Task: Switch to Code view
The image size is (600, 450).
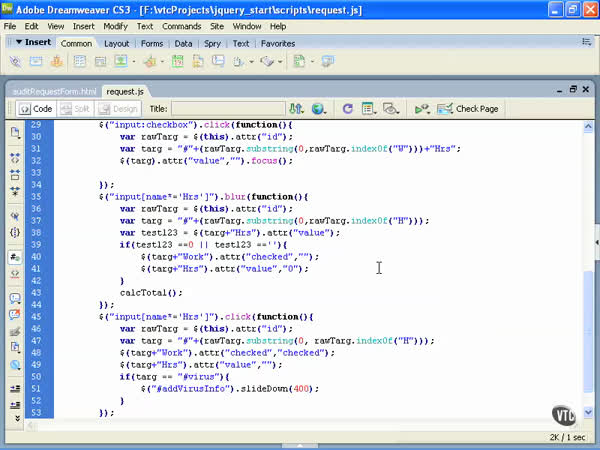Action: (x=36, y=108)
